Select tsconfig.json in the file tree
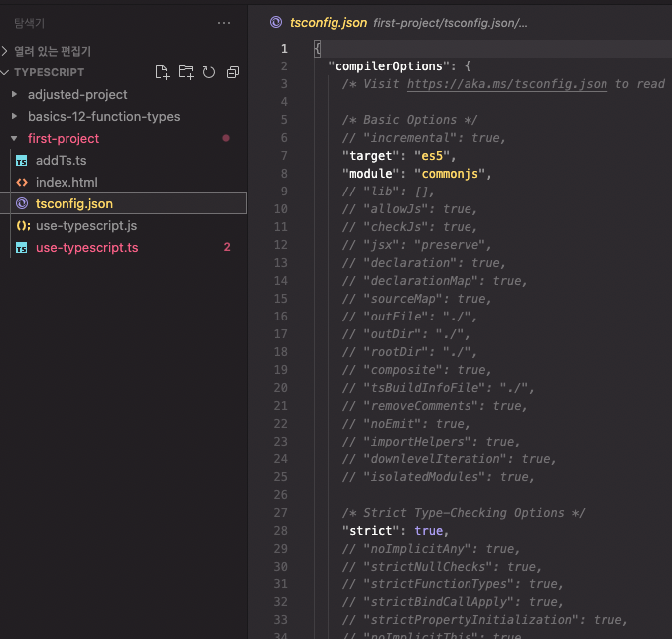 click(x=124, y=203)
